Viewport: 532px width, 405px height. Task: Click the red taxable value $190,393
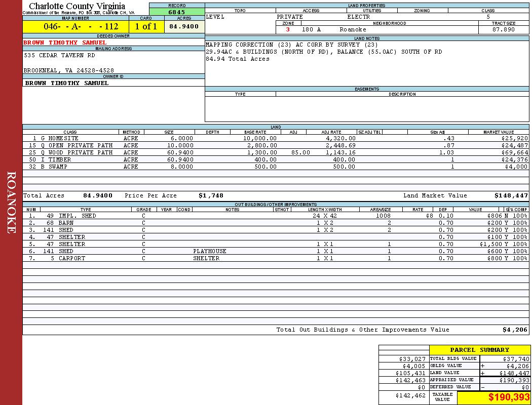click(509, 397)
